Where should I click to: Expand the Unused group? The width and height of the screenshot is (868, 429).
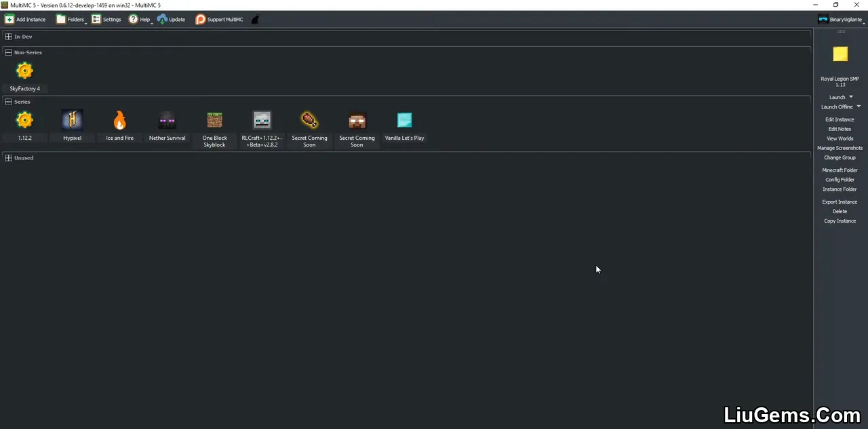click(x=8, y=158)
